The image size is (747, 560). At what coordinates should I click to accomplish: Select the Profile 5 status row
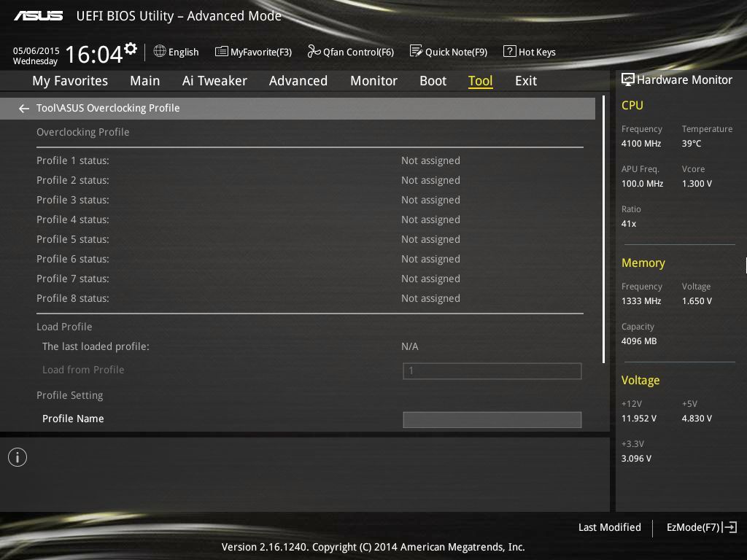[309, 239]
